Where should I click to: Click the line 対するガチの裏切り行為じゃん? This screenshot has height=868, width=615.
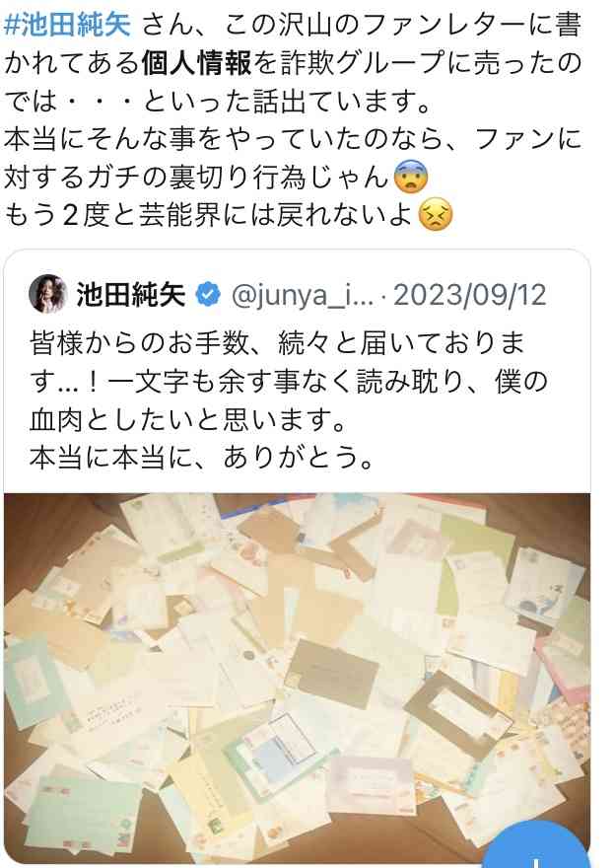[x=197, y=178]
